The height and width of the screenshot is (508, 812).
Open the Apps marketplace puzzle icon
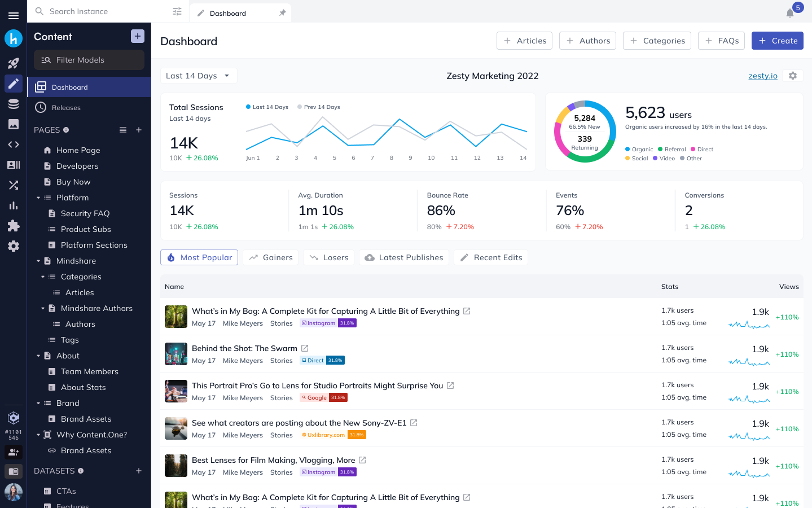[x=14, y=225]
